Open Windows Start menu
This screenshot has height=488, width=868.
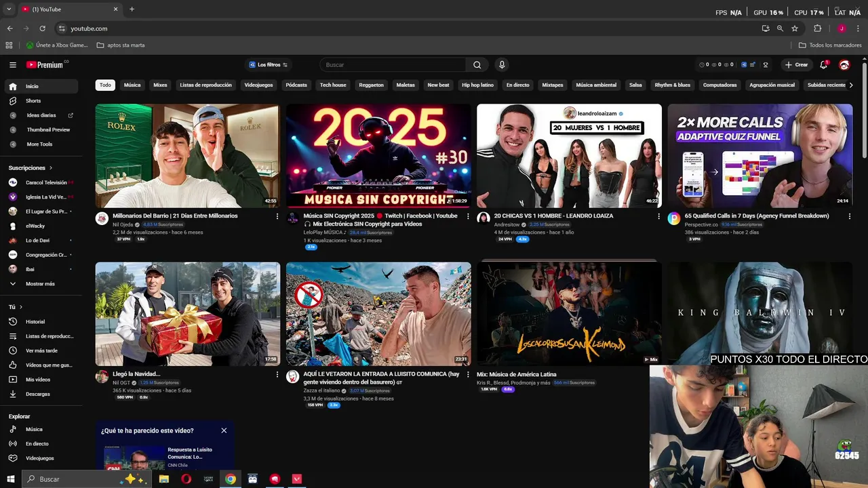pos(11,479)
